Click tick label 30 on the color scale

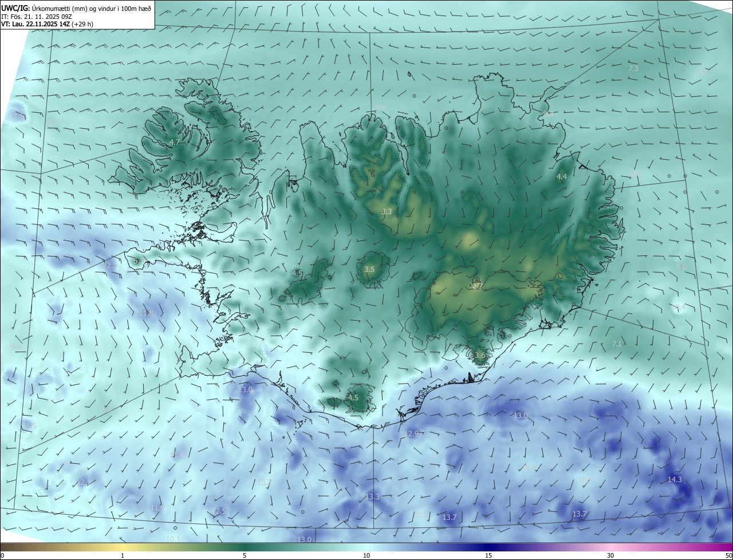(x=610, y=555)
